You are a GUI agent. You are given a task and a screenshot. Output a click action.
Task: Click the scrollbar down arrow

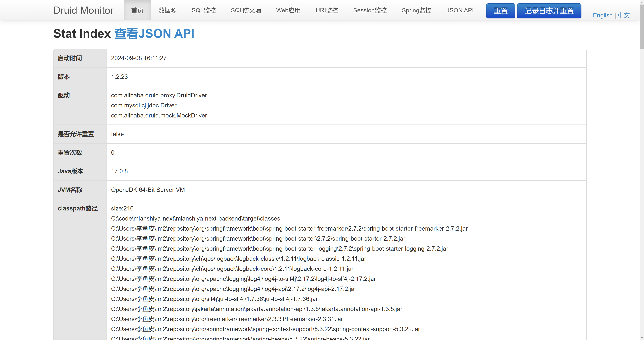point(642,338)
